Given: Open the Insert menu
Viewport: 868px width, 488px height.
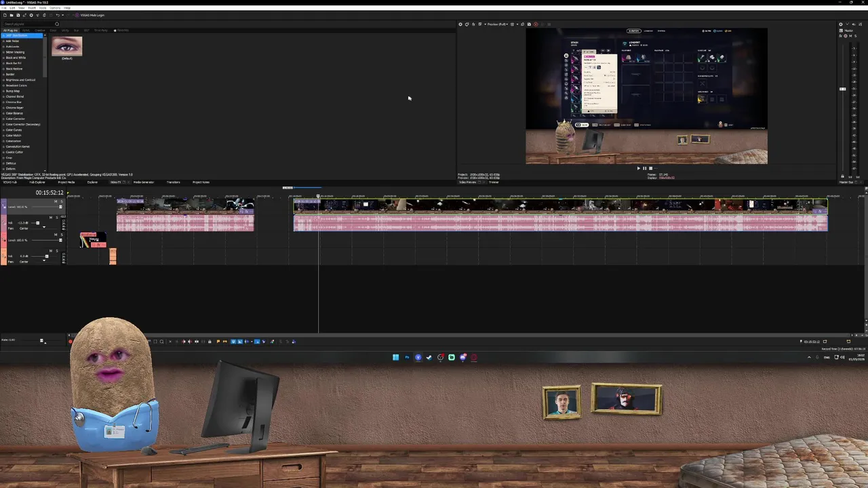Looking at the screenshot, I should click(32, 7).
